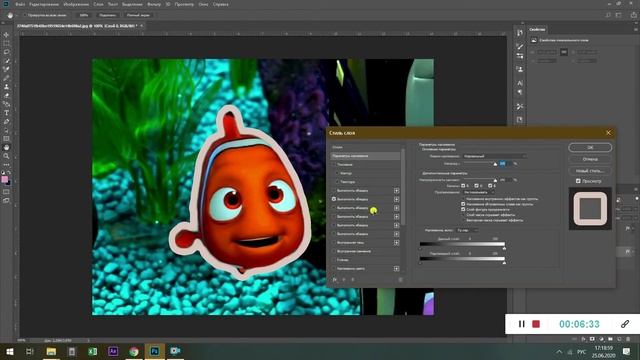This screenshot has width=640, height=360.
Task: Click the link icon in recorder widget
Action: (x=625, y=324)
